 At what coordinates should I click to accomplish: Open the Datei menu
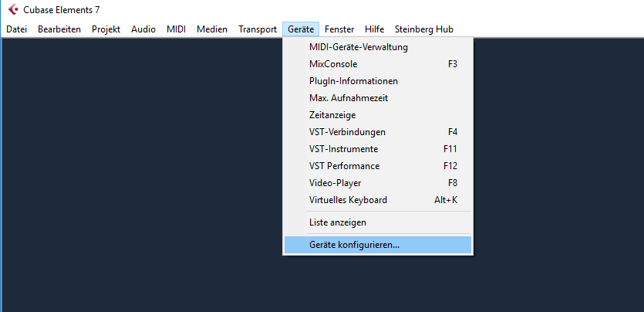click(16, 29)
